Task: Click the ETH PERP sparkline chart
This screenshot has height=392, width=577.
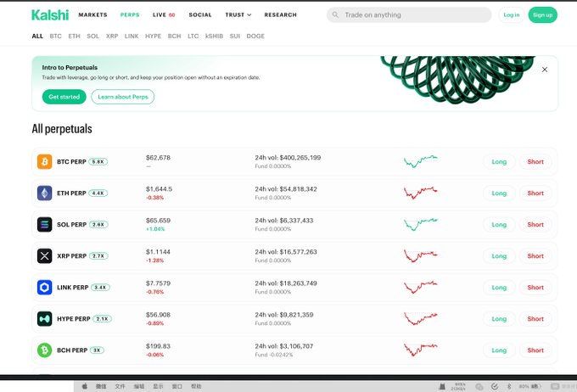Action: 421,193
